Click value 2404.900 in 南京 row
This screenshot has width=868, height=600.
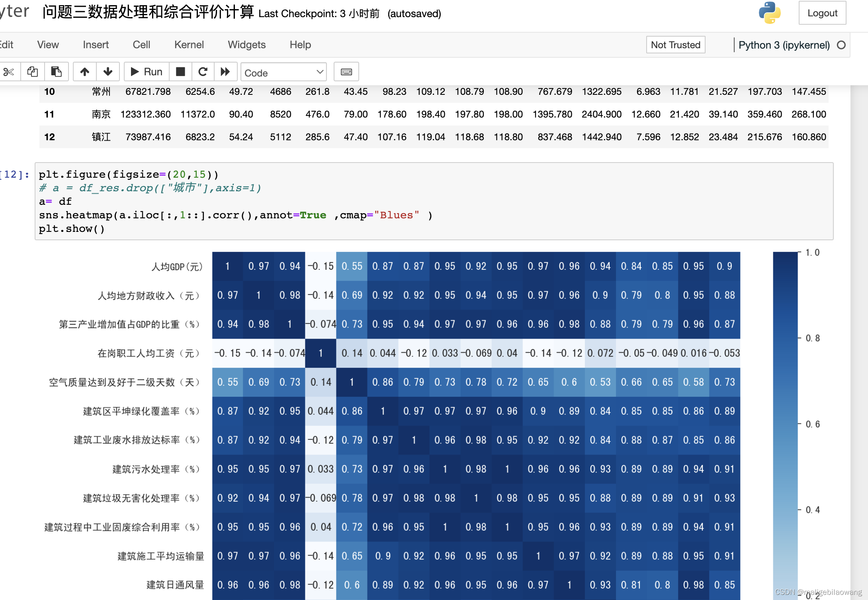pos(602,114)
